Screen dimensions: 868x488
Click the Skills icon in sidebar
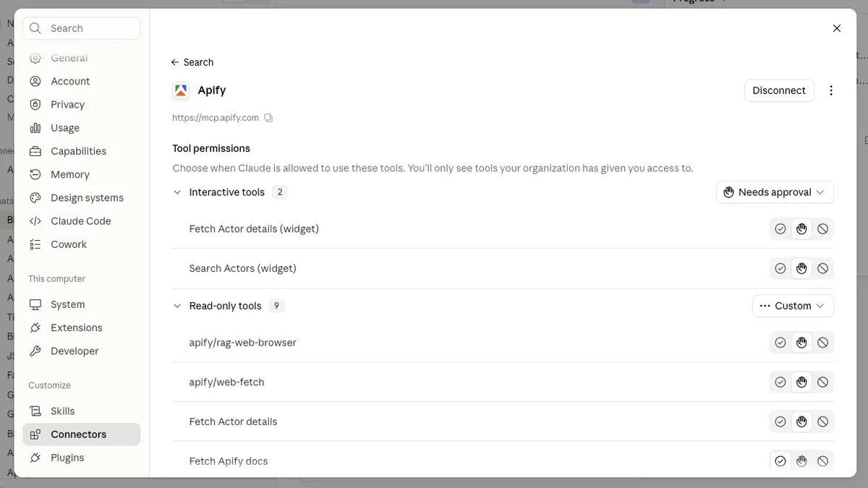point(35,411)
